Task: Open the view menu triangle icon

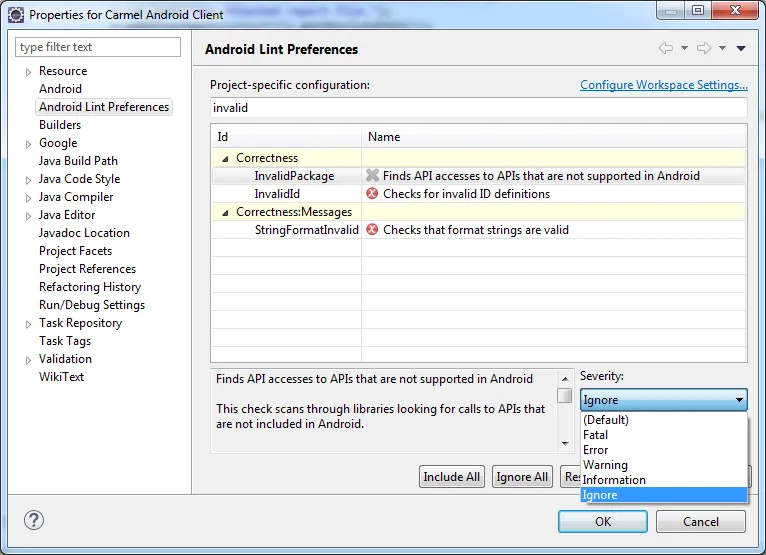Action: tap(741, 48)
